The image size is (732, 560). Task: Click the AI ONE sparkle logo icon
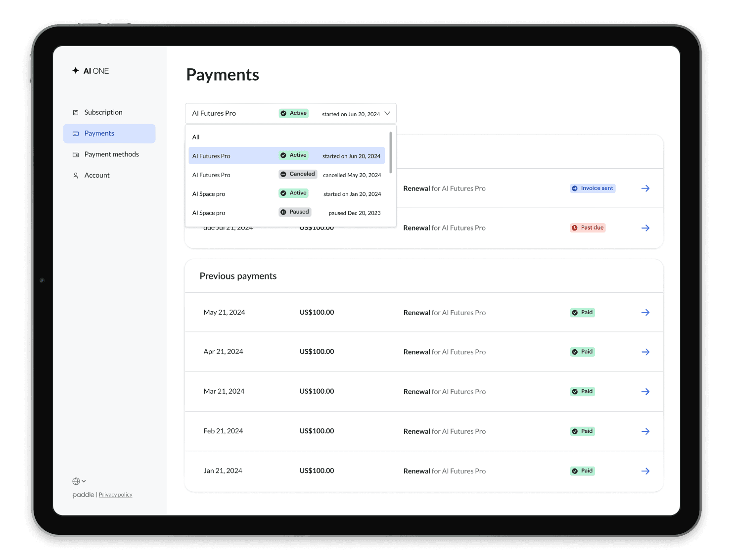(76, 71)
